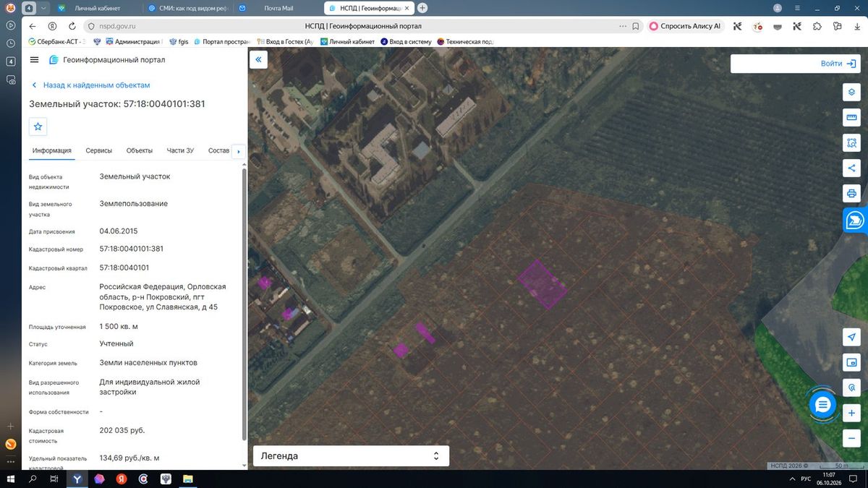Zoom in on the map with plus

(x=851, y=413)
